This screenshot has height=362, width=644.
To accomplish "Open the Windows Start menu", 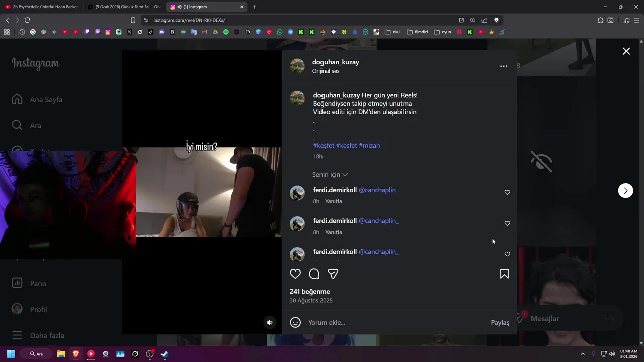I will click(x=11, y=354).
